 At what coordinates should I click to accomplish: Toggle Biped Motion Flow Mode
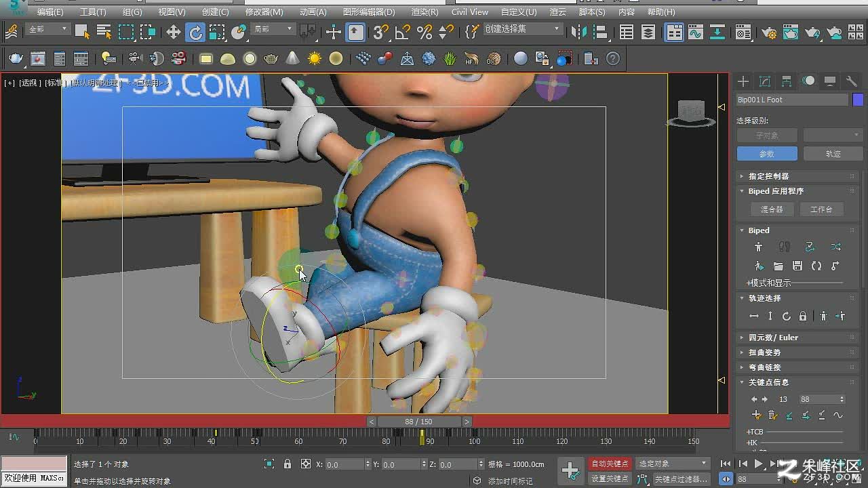coord(810,247)
